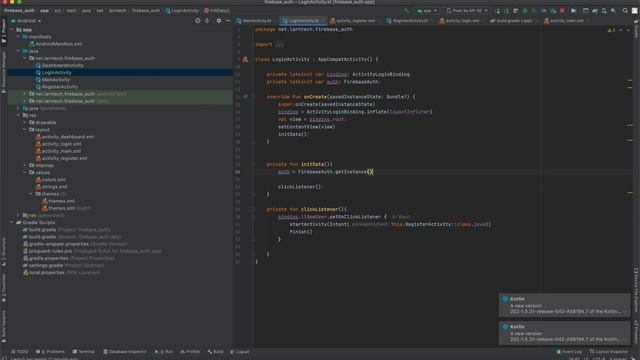
Task: Click LoginActivity in the breadcrumb bar
Action: tap(182, 11)
